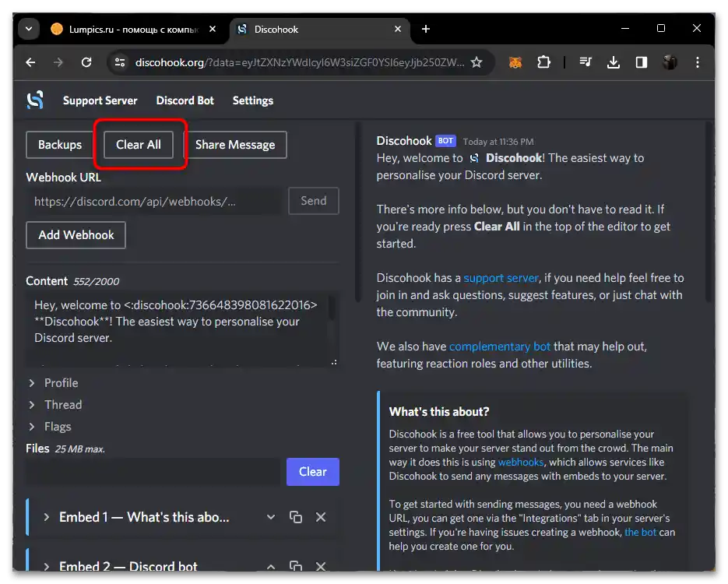Open the extensions puzzle menu
The image size is (728, 584).
pyautogui.click(x=543, y=62)
